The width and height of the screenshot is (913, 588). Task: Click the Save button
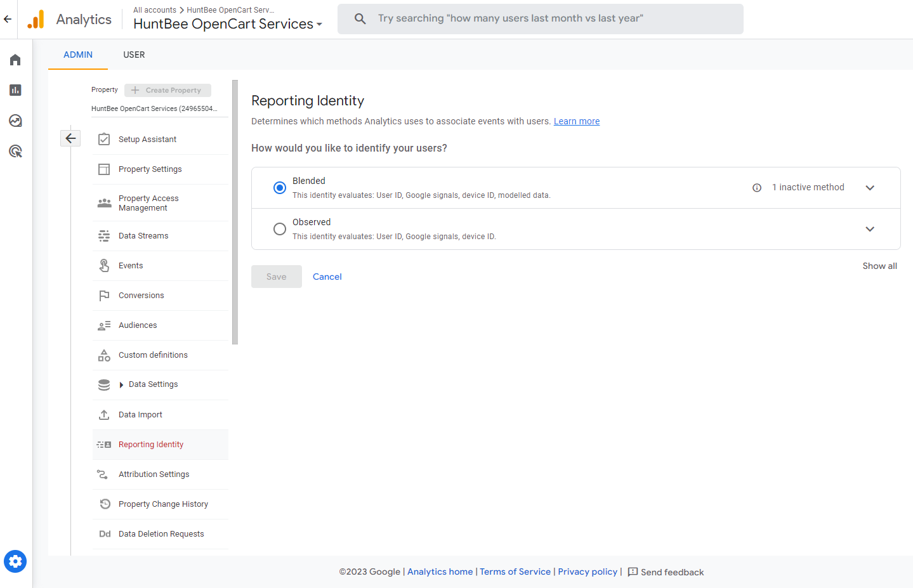pyautogui.click(x=277, y=277)
